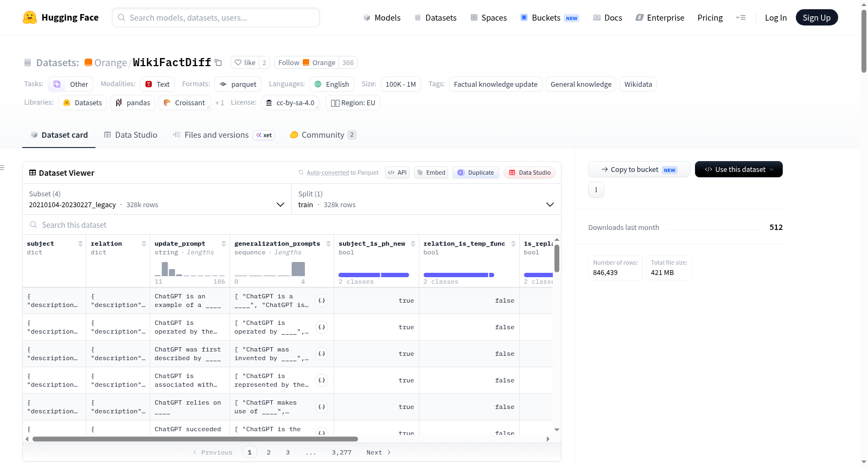Viewport: 868px width, 467px height.
Task: Go to Datasets in top navigation
Action: coord(436,17)
